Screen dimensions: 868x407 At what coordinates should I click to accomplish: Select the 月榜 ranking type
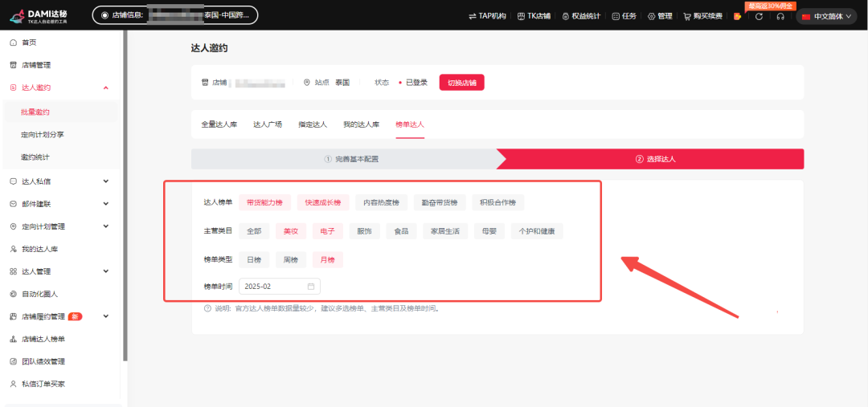328,260
